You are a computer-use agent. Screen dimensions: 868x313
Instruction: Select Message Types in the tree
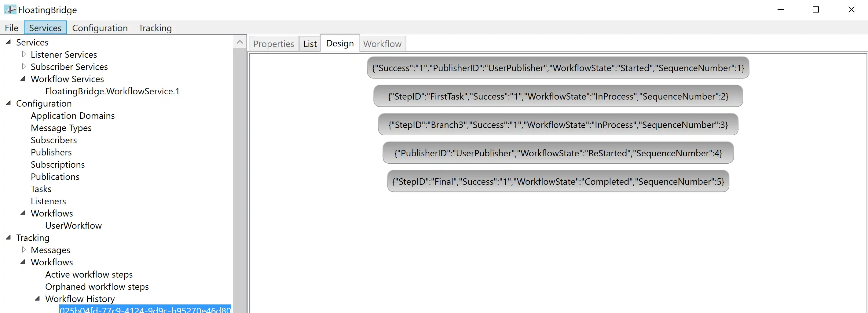coord(61,128)
